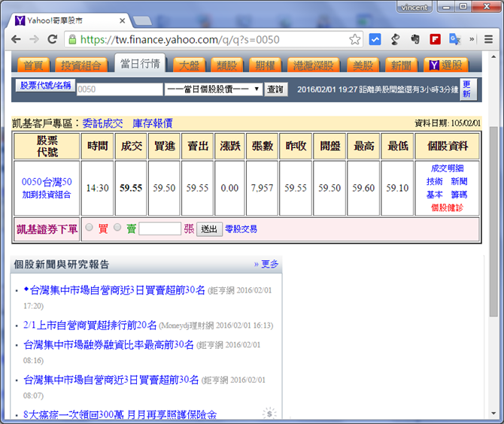This screenshot has width=504, height=424.
Task: Focus the order quantity 張 input field
Action: tap(159, 229)
